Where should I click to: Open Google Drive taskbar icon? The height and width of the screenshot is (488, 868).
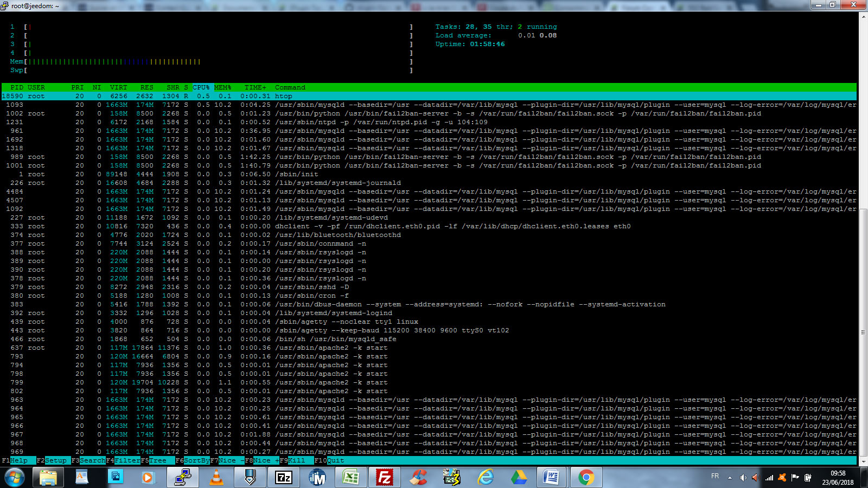pyautogui.click(x=519, y=478)
